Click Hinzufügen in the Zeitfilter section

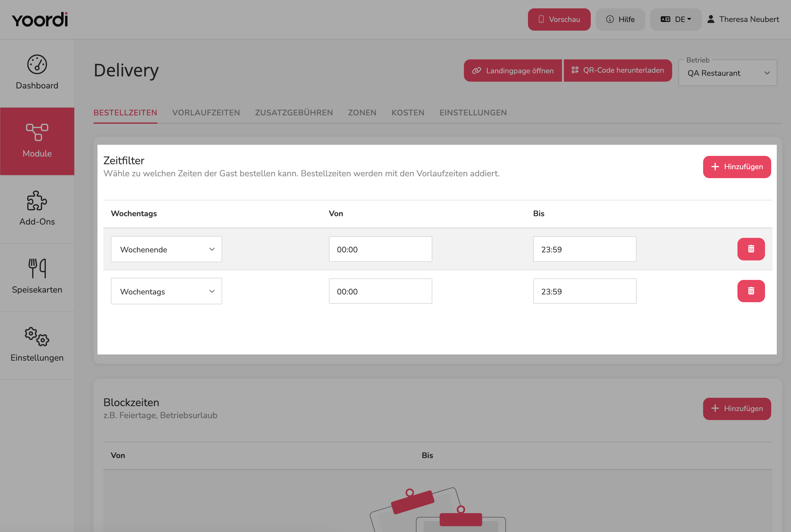click(737, 167)
